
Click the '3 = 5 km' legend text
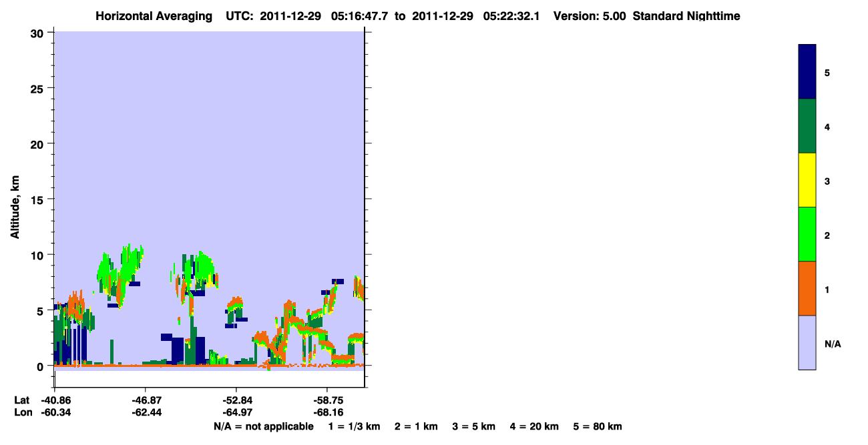pyautogui.click(x=474, y=426)
